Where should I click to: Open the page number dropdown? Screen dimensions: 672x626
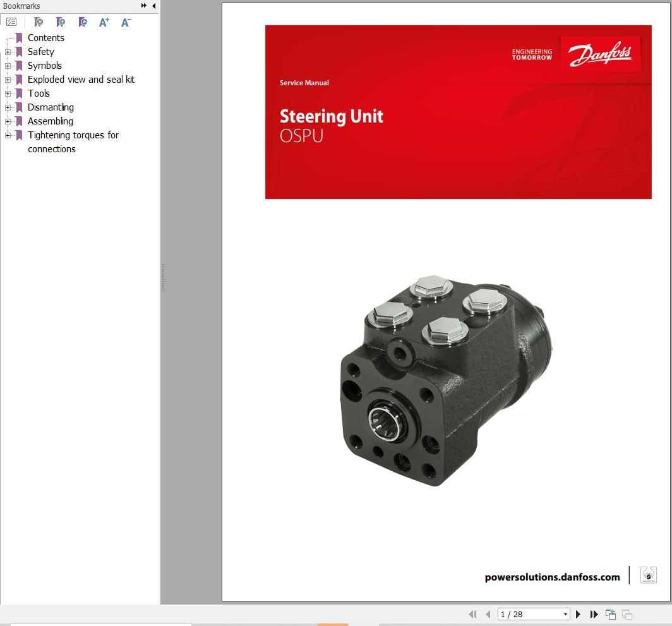tap(566, 614)
